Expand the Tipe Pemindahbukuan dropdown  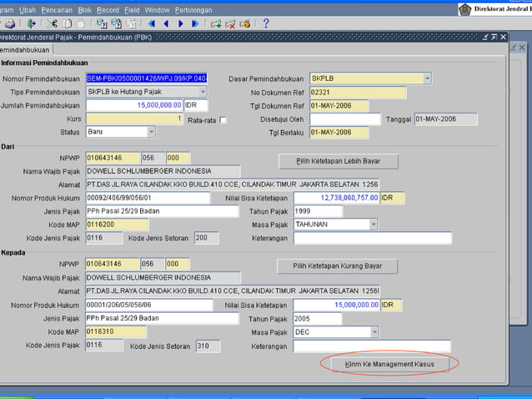point(203,92)
